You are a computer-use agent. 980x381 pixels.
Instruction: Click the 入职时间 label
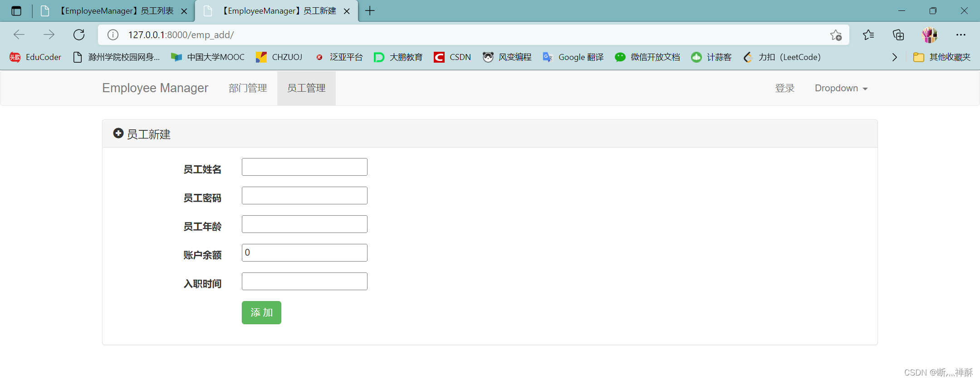[x=202, y=284]
